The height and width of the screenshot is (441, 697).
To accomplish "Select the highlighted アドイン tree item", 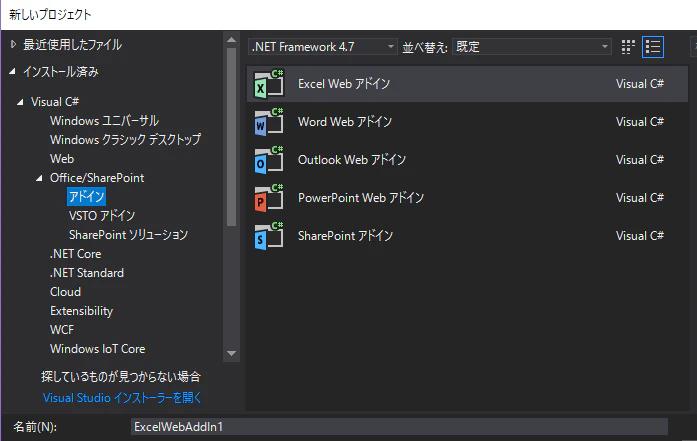I will [86, 196].
